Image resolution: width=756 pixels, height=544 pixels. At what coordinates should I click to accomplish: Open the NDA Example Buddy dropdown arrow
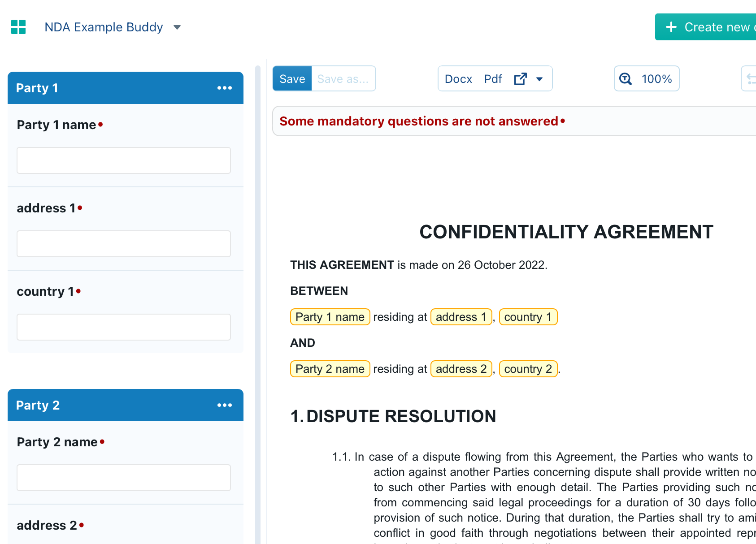(x=177, y=27)
